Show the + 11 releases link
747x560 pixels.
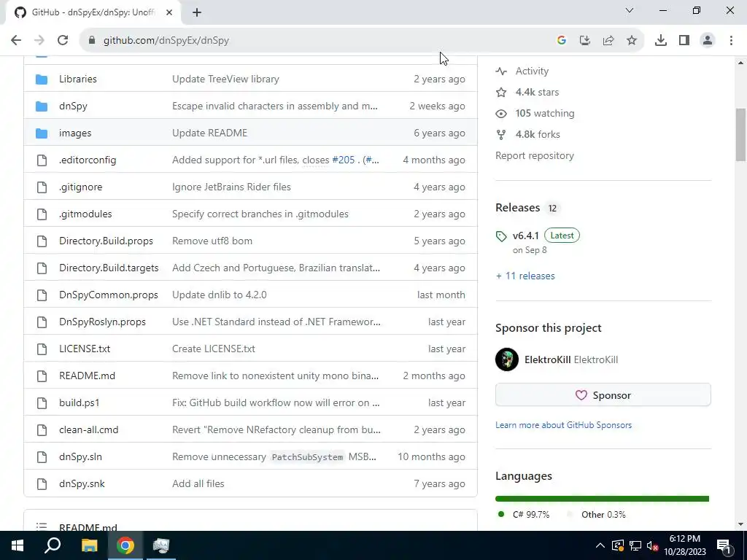(525, 276)
